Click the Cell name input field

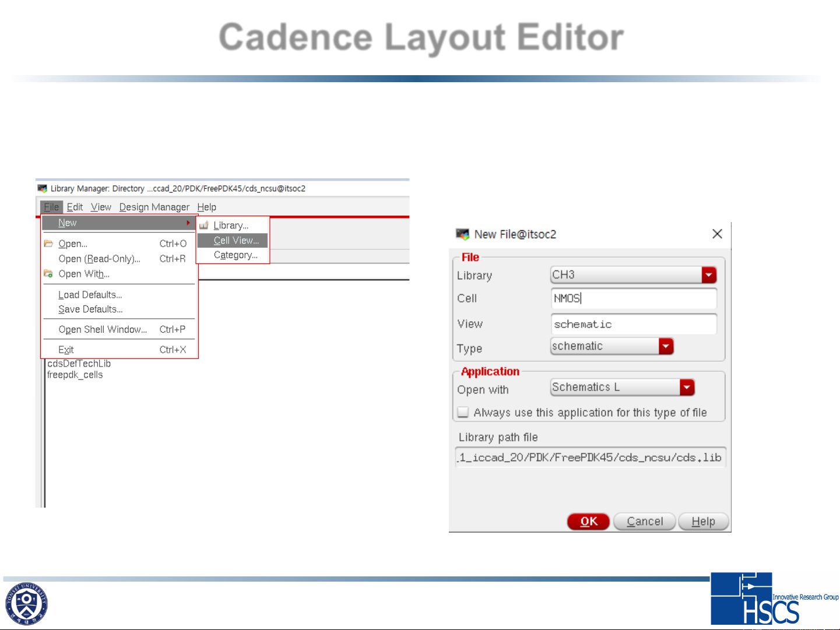pos(633,298)
